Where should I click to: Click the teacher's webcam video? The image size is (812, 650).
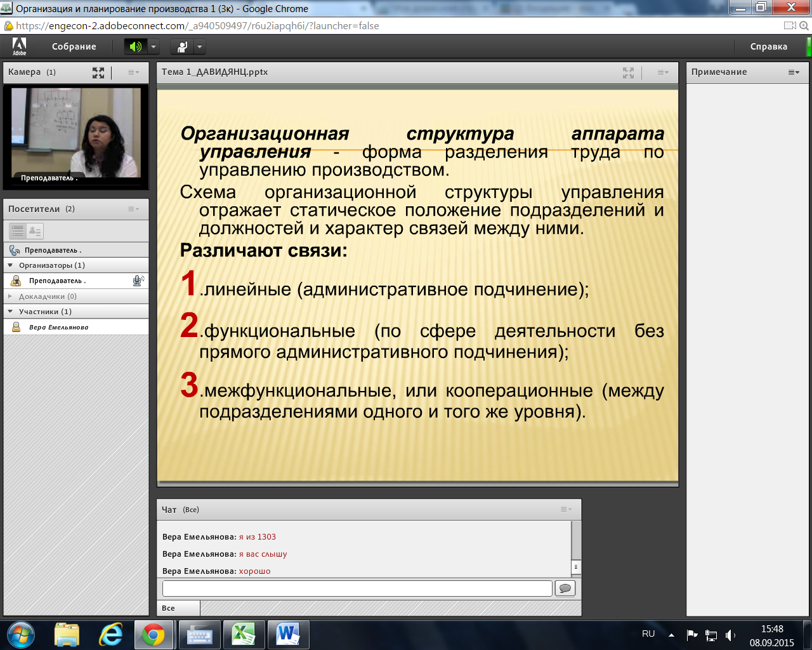[x=76, y=133]
